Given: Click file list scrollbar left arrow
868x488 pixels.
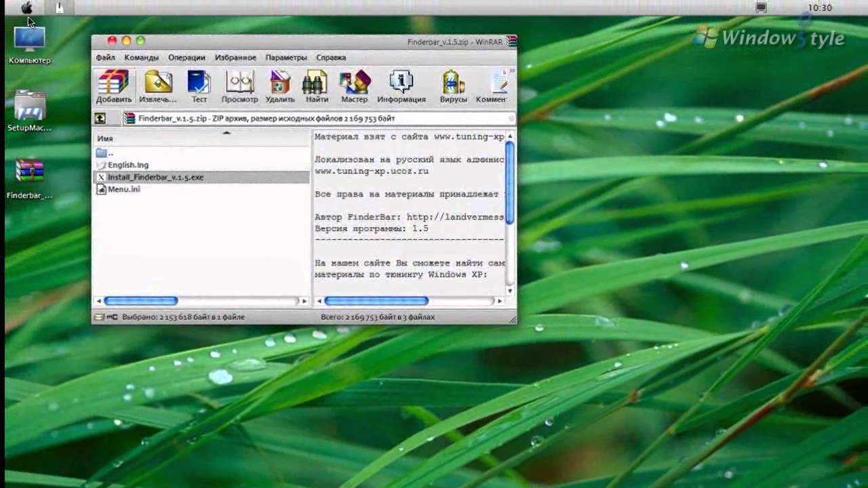Looking at the screenshot, I should tap(98, 301).
